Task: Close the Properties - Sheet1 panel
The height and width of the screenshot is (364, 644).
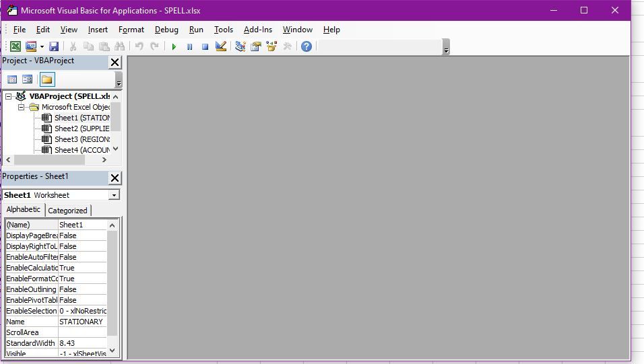Action: (115, 178)
